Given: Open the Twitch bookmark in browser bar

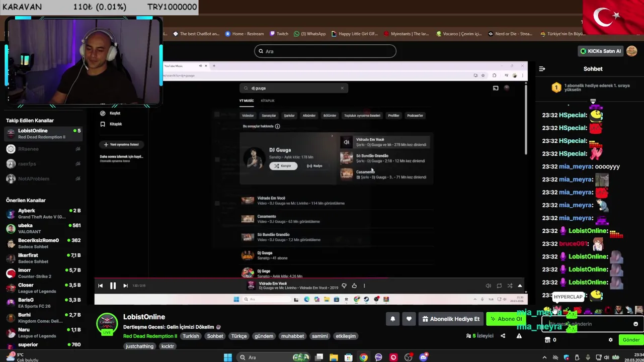Looking at the screenshot, I should (279, 34).
